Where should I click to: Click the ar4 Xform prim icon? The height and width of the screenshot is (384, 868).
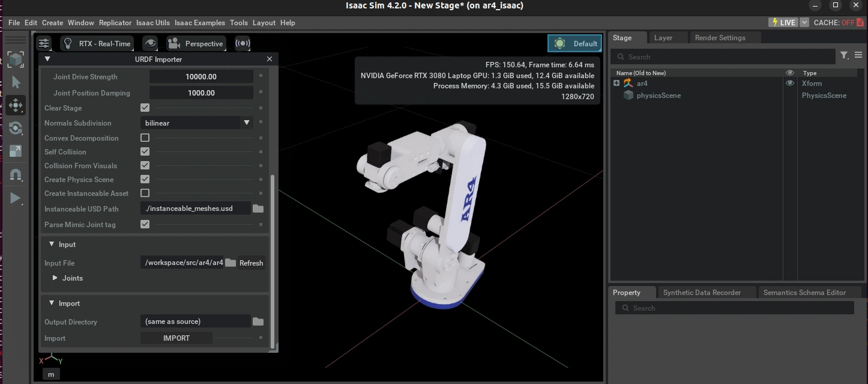(x=628, y=84)
